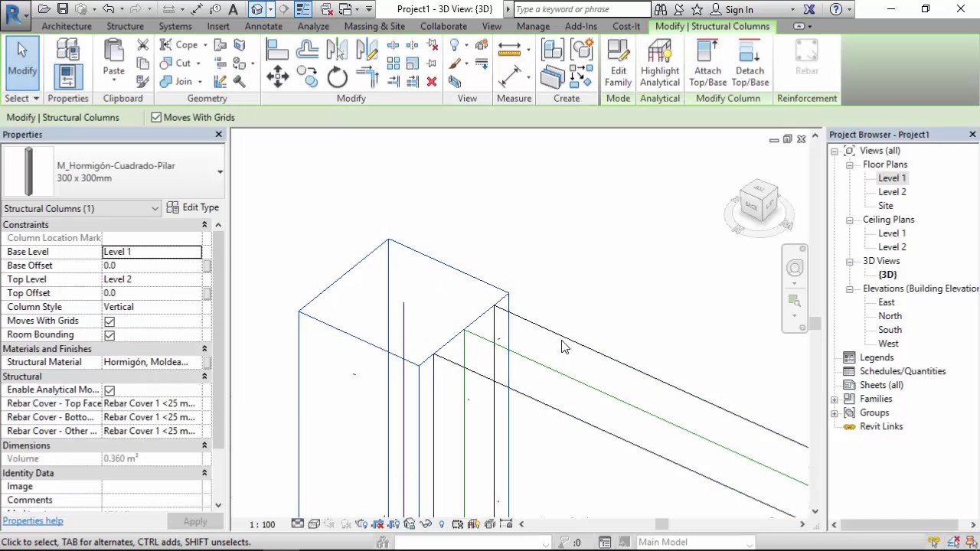
Task: Click the Base Level value field
Action: coord(152,252)
